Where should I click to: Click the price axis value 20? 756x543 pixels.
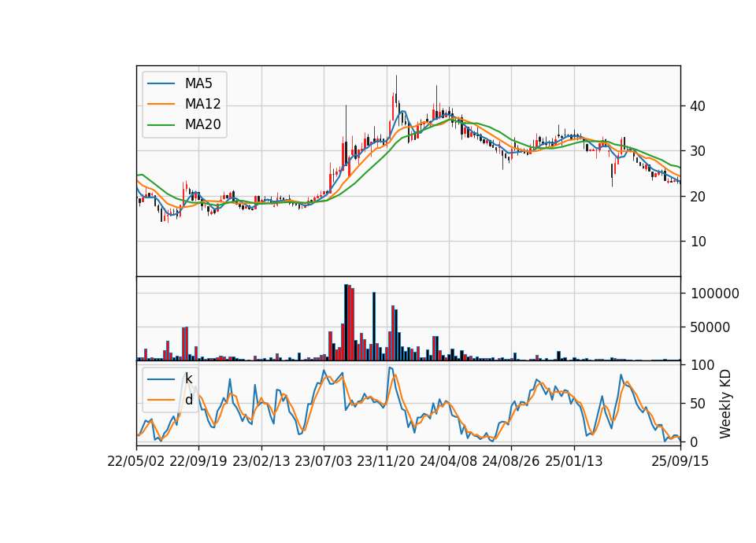pos(698,197)
